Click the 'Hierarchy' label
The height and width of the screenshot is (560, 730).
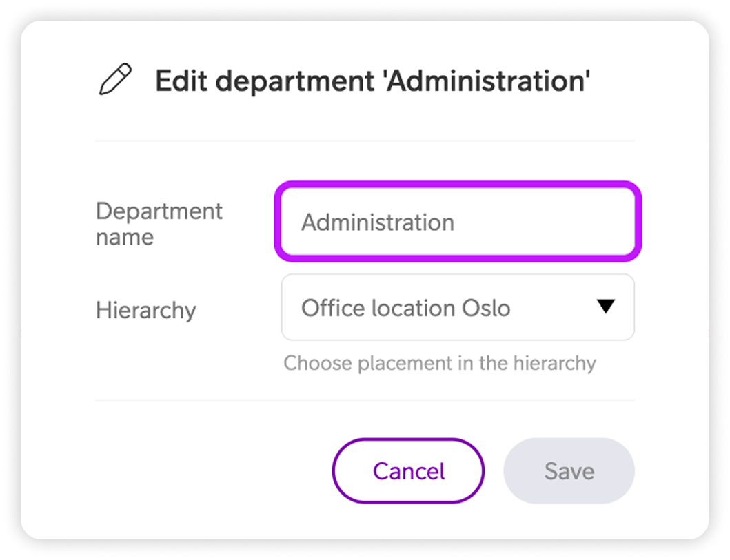click(146, 310)
